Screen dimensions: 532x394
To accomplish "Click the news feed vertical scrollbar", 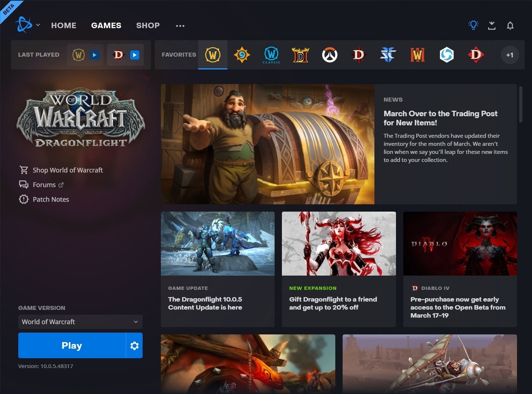I will click(x=521, y=104).
